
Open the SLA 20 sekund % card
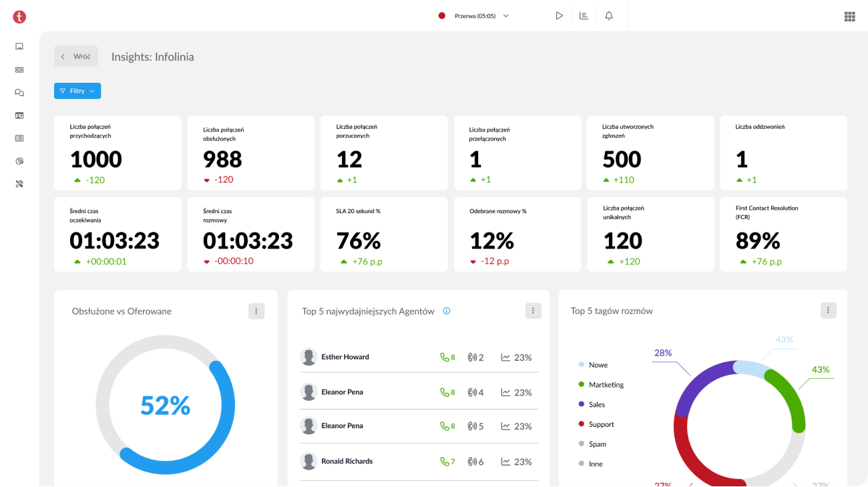384,234
